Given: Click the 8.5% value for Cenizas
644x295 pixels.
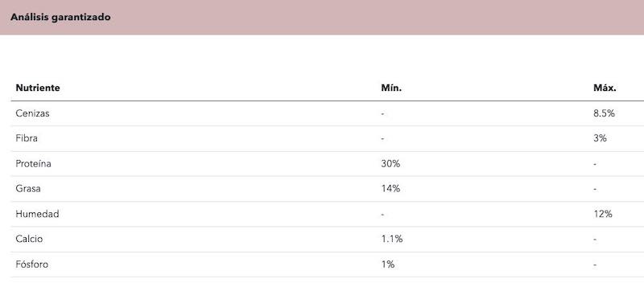Looking at the screenshot, I should click(604, 113).
